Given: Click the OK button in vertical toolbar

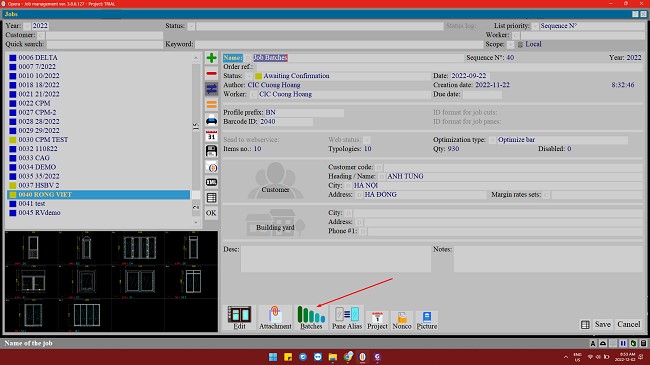Looking at the screenshot, I should 211,213.
